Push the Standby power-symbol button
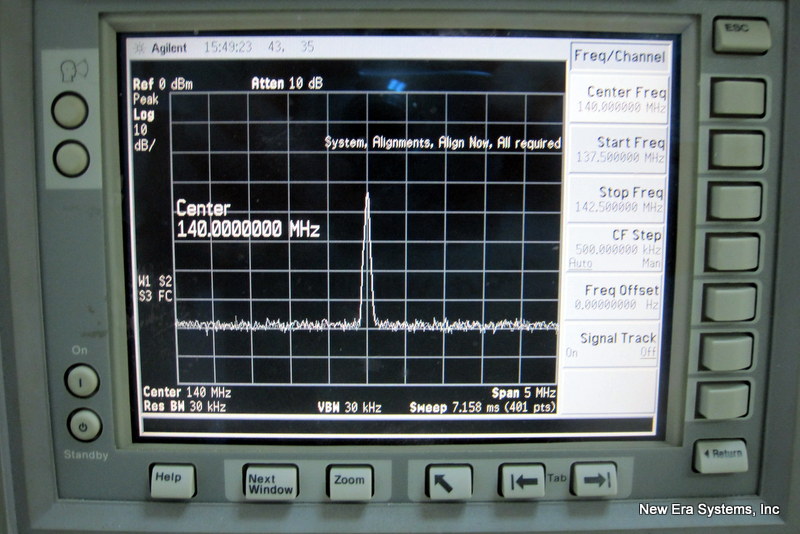The image size is (800, 534). point(84,425)
